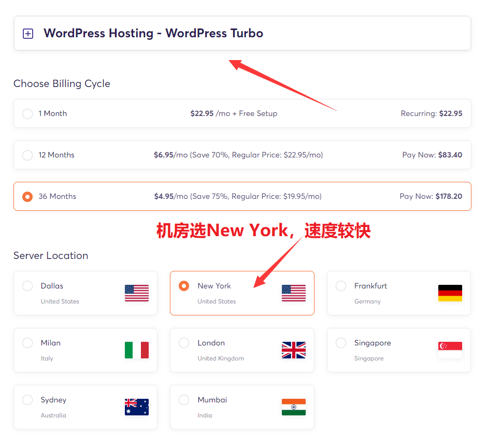This screenshot has height=448, width=487.
Task: Click the Italian flag on Milan card
Action: tap(137, 350)
